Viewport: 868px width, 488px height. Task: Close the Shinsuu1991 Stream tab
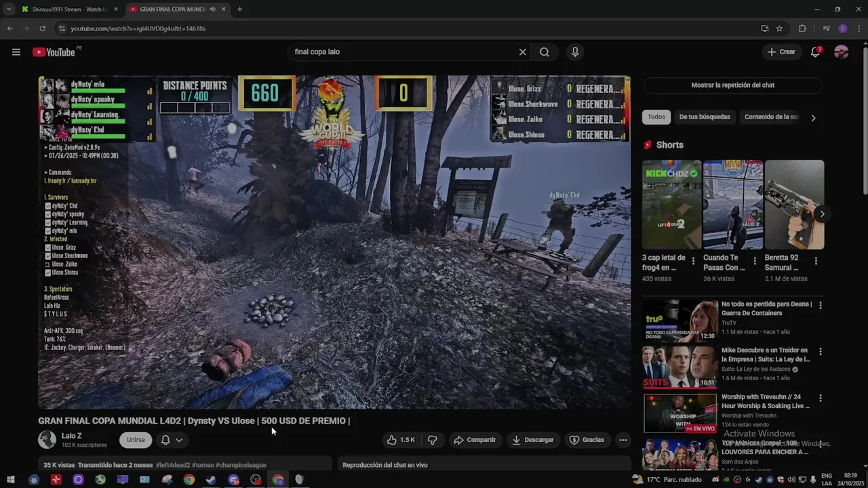116,9
